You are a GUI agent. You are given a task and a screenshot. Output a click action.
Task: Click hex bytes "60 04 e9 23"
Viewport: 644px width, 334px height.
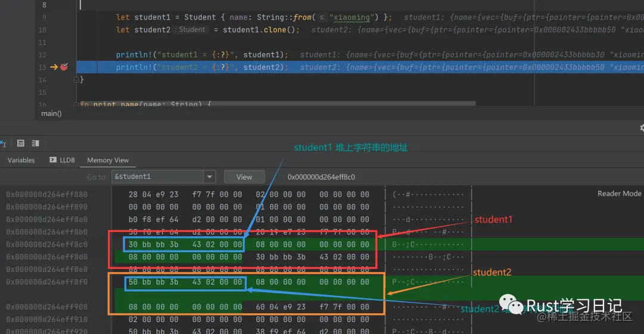click(x=280, y=307)
